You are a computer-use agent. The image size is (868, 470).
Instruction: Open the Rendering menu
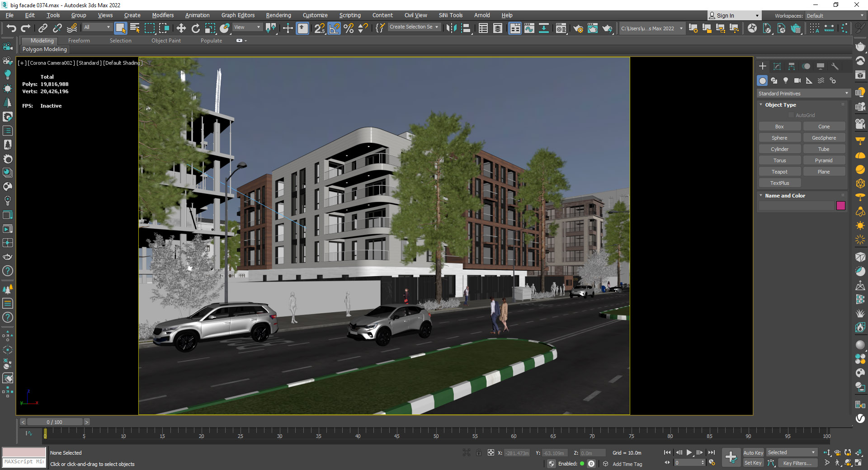pyautogui.click(x=278, y=15)
